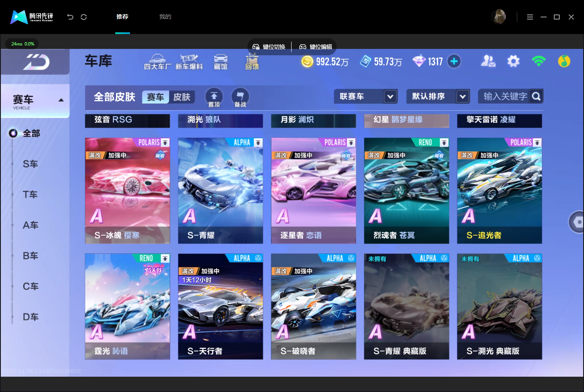Click the search magnifier icon
This screenshot has width=584, height=392.
[x=536, y=97]
